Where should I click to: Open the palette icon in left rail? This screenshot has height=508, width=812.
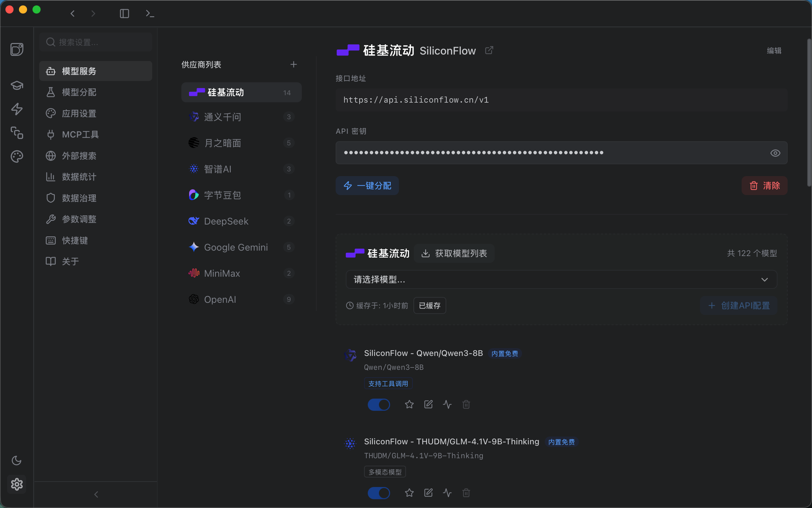17,156
